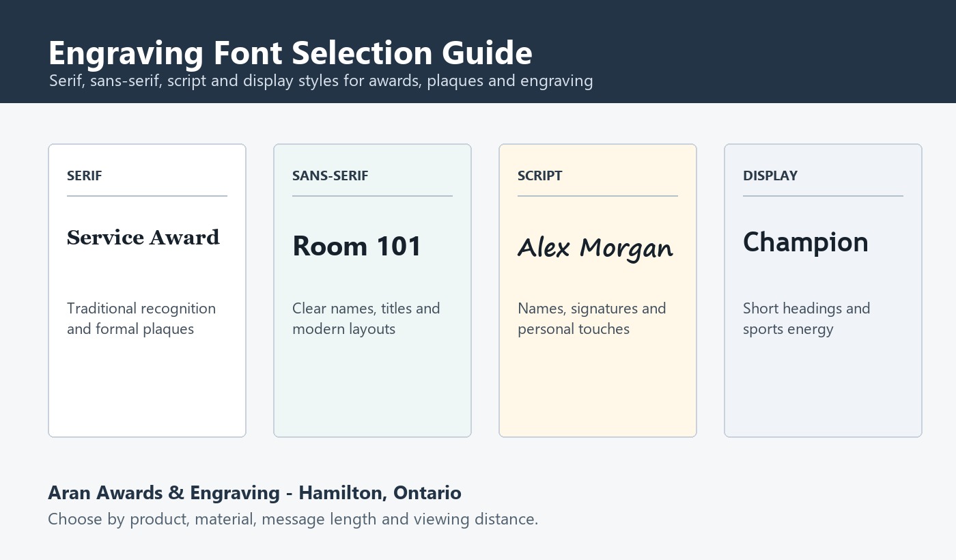Click 'Aran Awards & Engraving - Hamilton, Ontario'
This screenshot has height=560, width=956.
(x=255, y=492)
